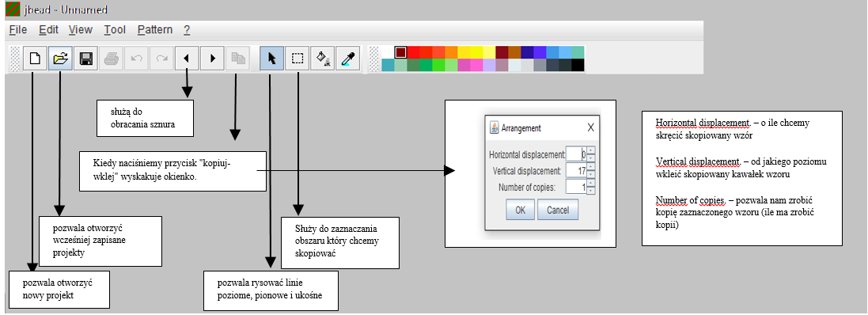
Task: Click the 'Vertical displacement:' label in the dialog
Action: pos(527,170)
